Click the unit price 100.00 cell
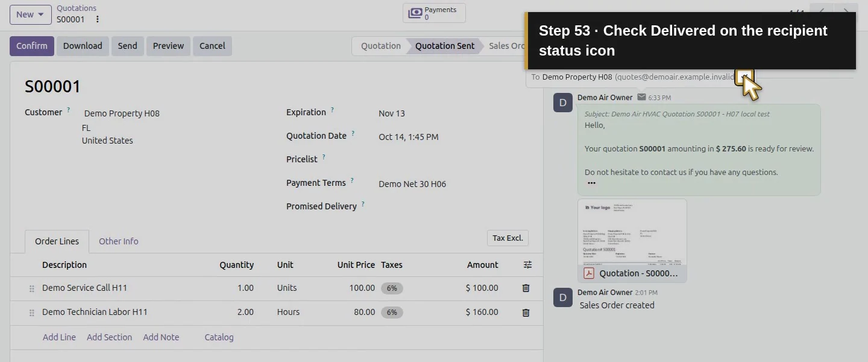 pos(362,288)
